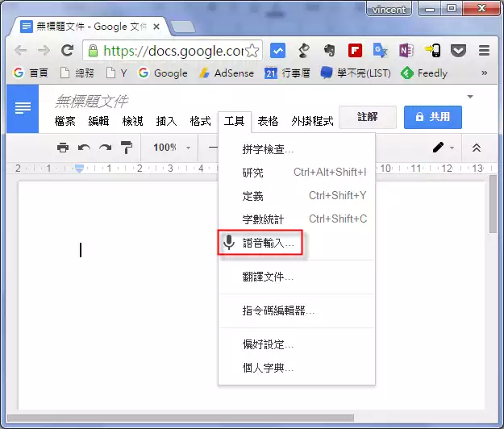Open the Evernote elephant extension
Viewport: 504px width, 429px height.
[329, 51]
